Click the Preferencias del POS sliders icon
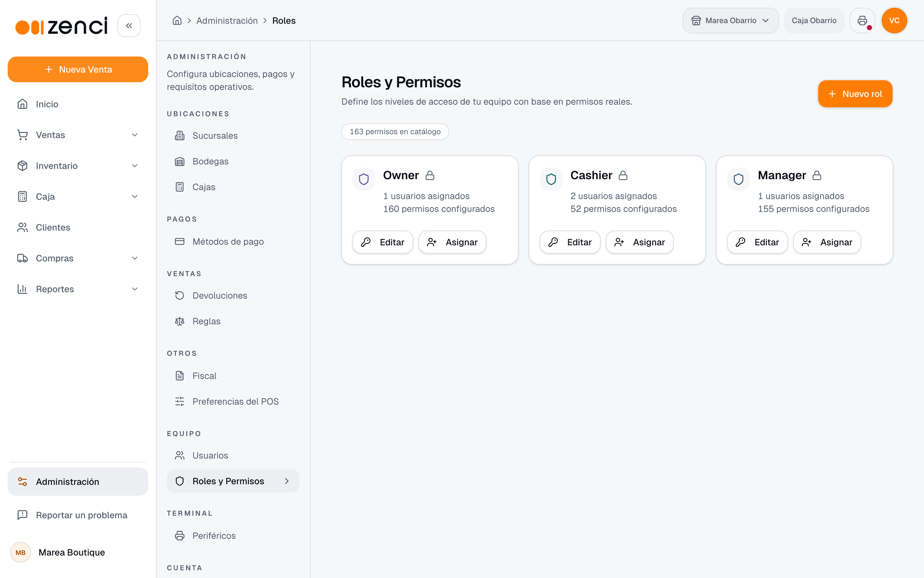924x578 pixels. pyautogui.click(x=179, y=401)
